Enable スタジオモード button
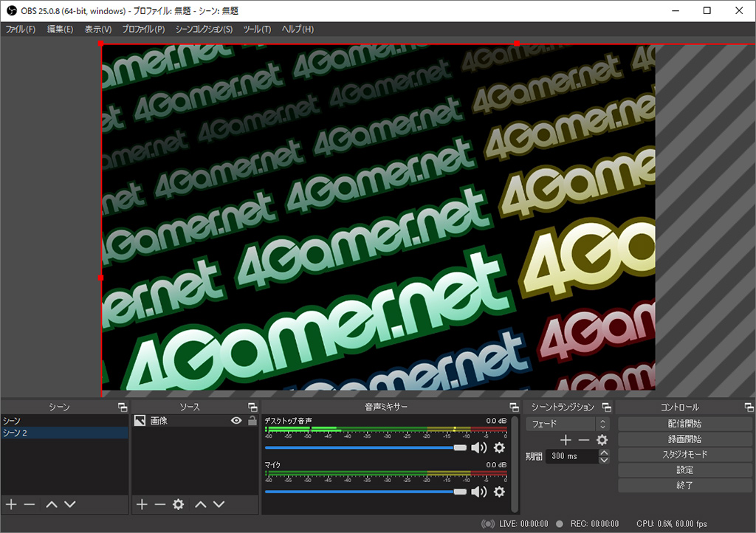 click(x=684, y=455)
